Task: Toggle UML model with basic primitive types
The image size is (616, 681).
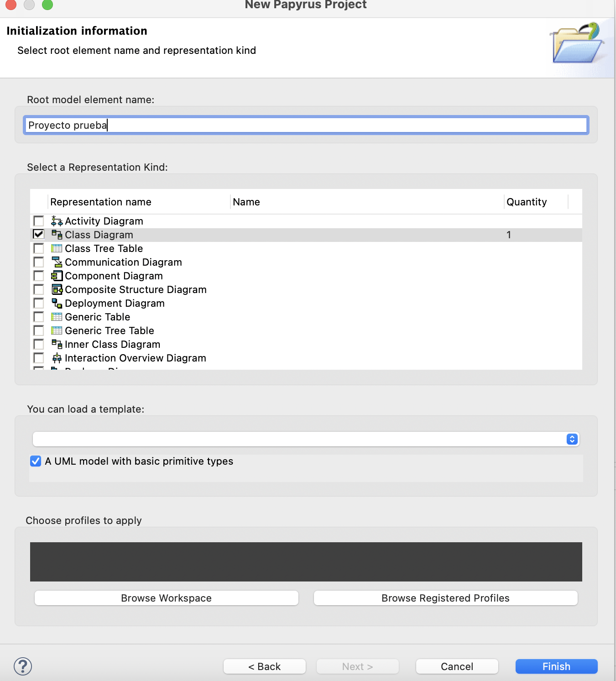Action: 36,461
